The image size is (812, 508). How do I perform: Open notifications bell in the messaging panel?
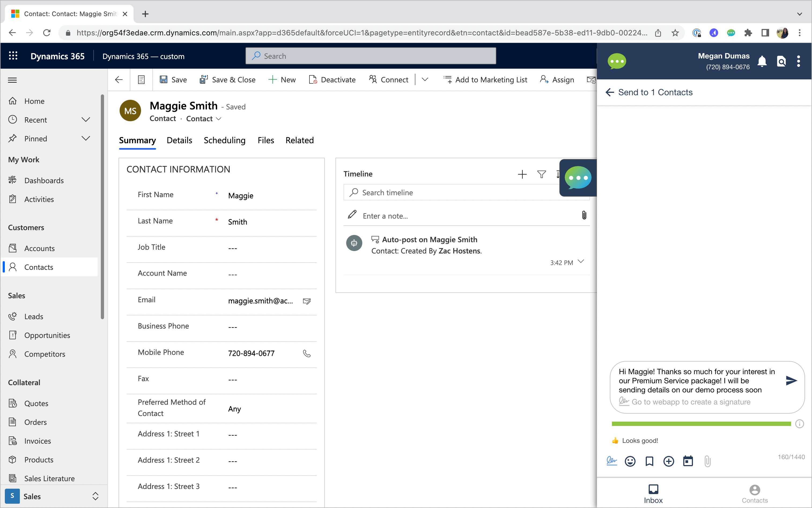[762, 61]
